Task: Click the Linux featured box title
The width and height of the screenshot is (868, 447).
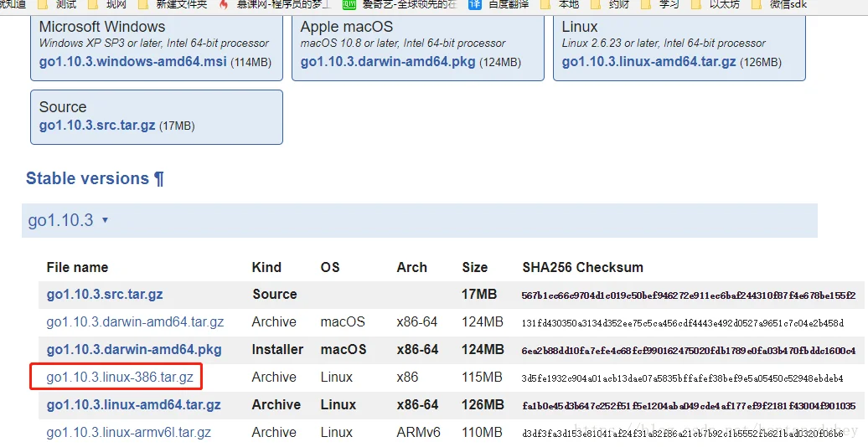Action: click(x=580, y=27)
